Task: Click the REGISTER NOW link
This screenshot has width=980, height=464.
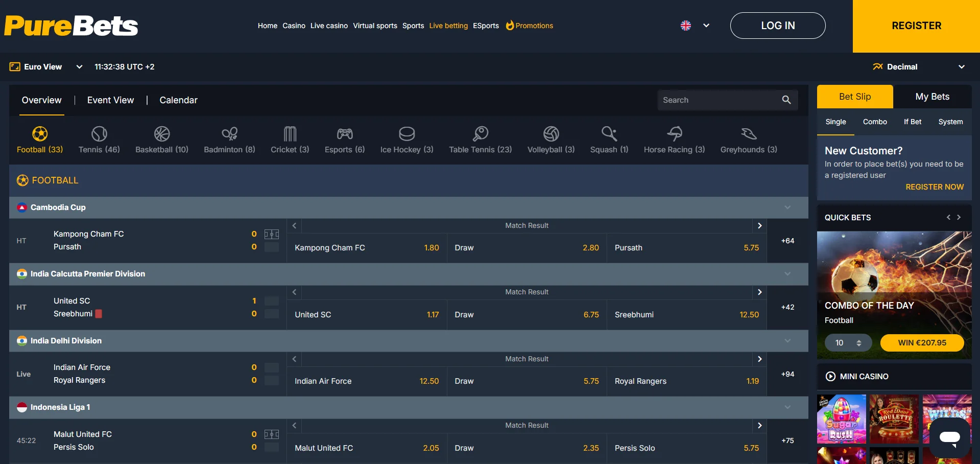Action: [935, 187]
